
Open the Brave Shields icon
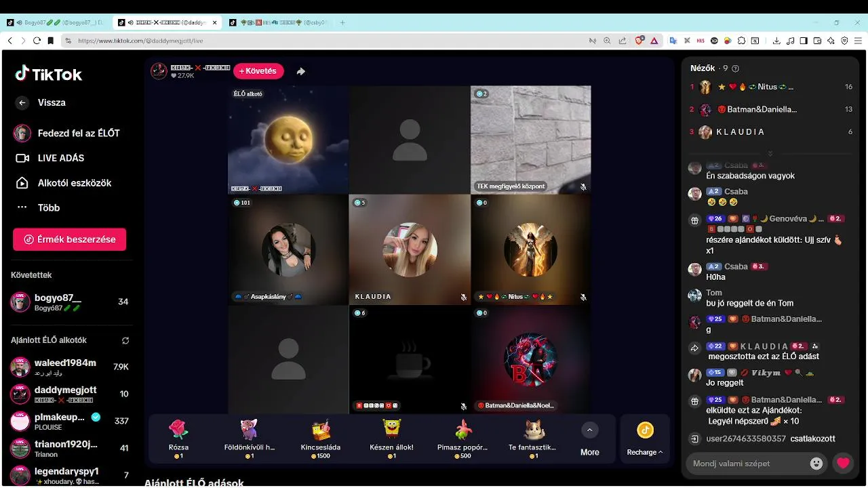(x=639, y=41)
